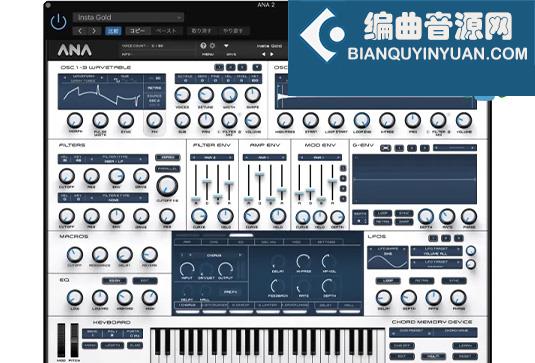Click the Amp Env decay slider handle
Viewport: 535px width, 363px height.
[260, 174]
